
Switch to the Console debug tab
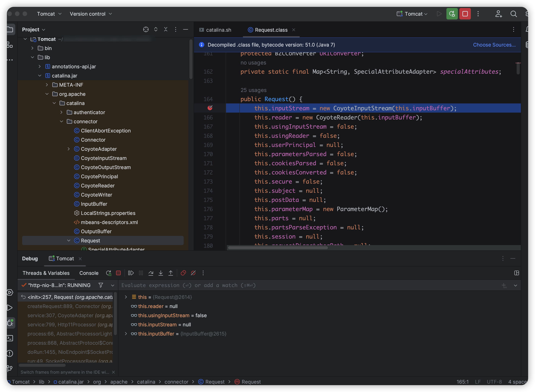(x=89, y=273)
